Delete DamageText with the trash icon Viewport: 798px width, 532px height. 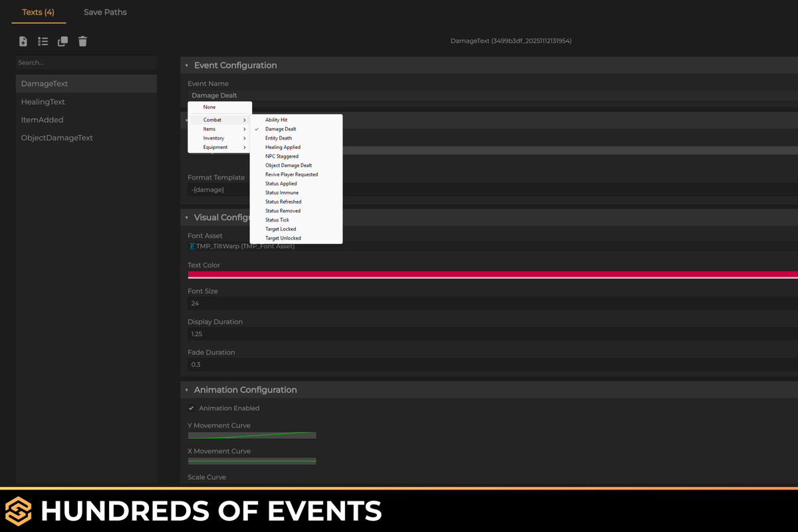(x=82, y=41)
